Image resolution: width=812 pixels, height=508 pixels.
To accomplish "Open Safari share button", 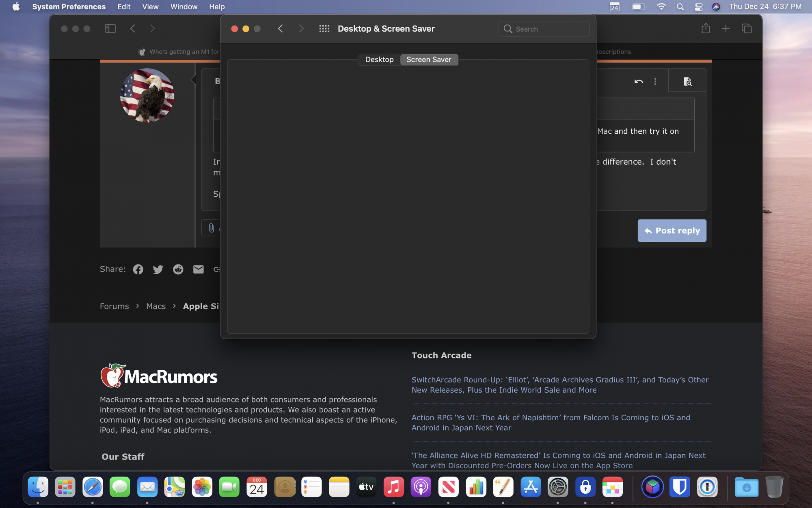I will click(x=706, y=28).
